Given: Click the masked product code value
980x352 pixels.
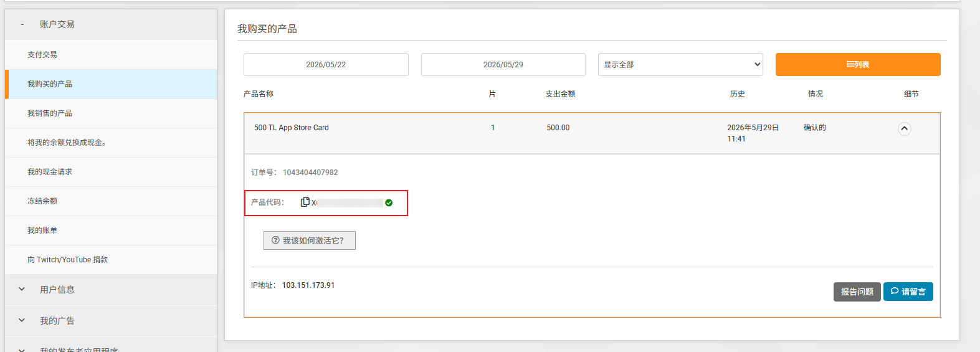Looking at the screenshot, I should click(x=348, y=202).
